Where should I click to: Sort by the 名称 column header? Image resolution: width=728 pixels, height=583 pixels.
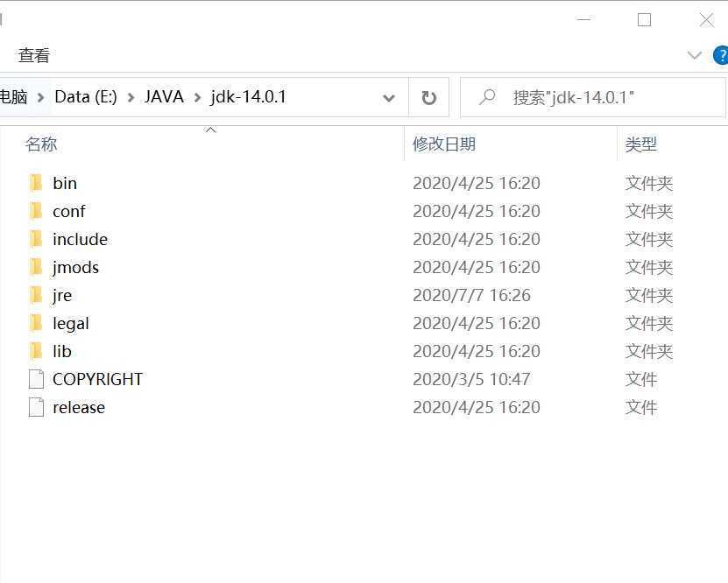click(x=41, y=144)
